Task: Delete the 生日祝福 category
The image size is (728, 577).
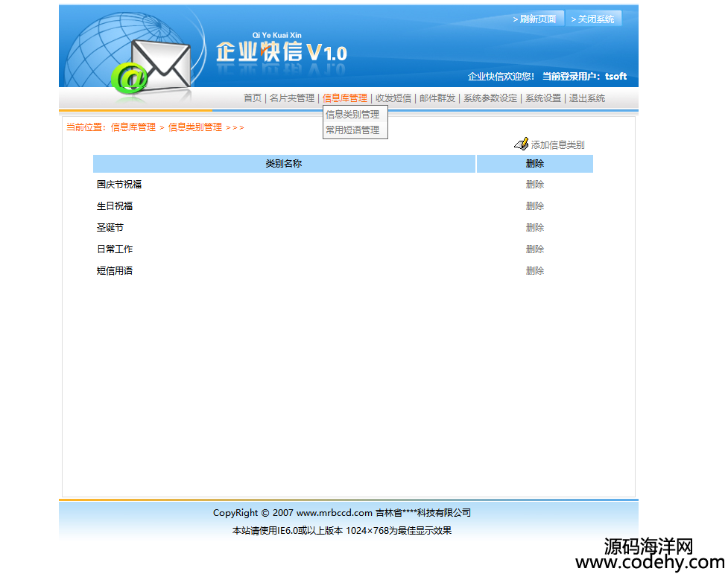Action: tap(535, 206)
